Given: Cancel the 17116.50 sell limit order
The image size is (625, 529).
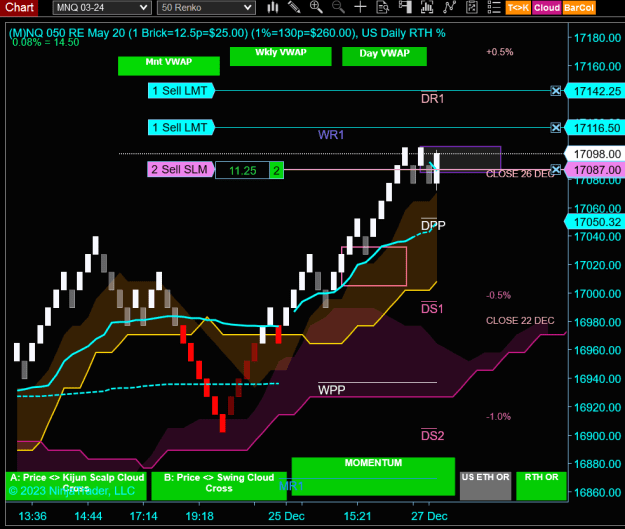Looking at the screenshot, I should pos(556,128).
